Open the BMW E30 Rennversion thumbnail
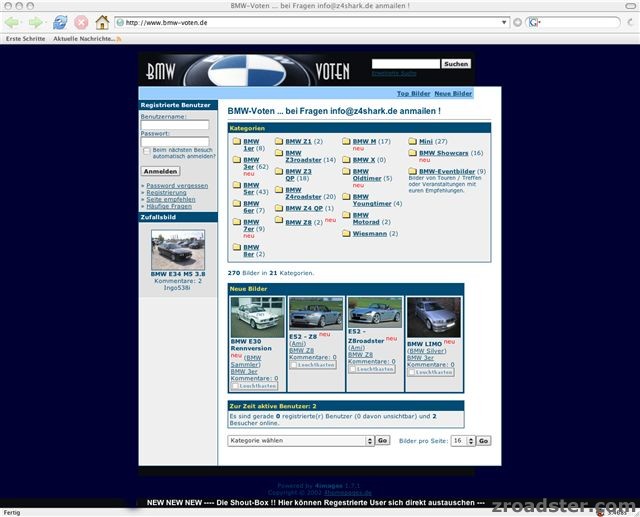The image size is (640, 517). 258,317
